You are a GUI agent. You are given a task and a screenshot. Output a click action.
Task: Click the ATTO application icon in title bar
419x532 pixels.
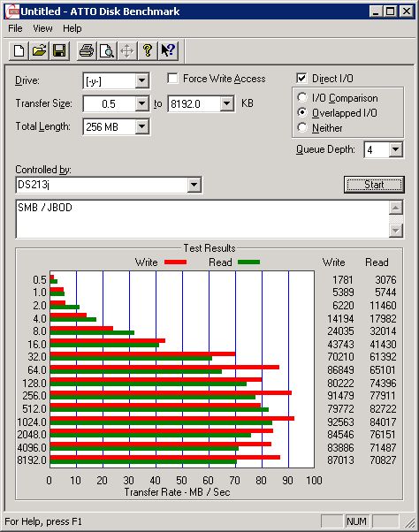point(13,11)
